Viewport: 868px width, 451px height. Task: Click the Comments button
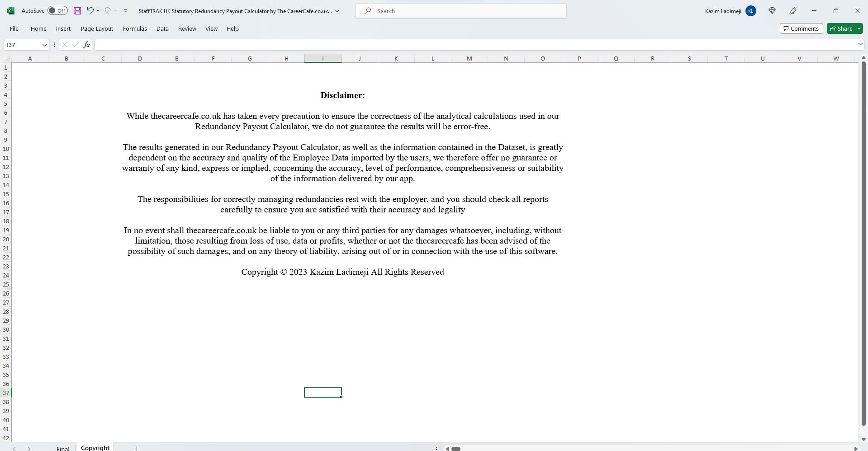pyautogui.click(x=801, y=28)
